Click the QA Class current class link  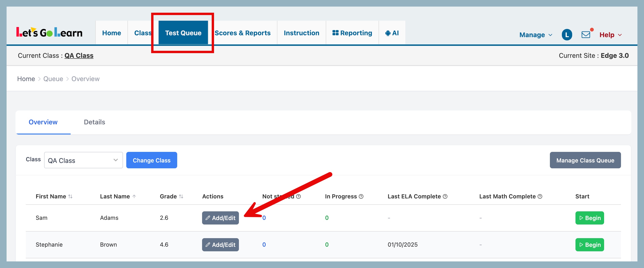[79, 55]
